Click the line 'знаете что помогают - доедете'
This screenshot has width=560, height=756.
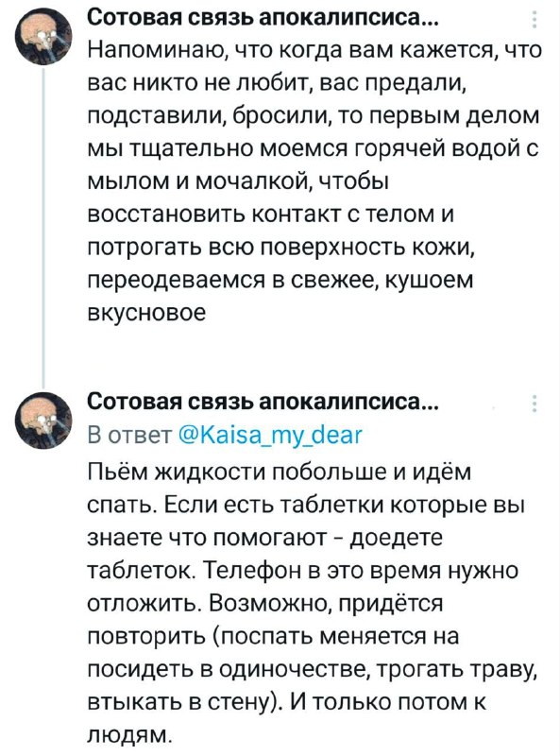coord(264,539)
